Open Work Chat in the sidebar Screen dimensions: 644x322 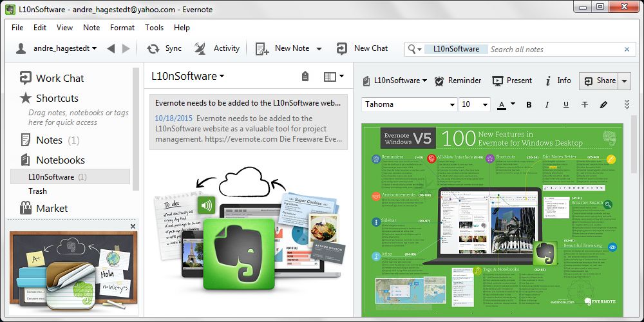click(52, 78)
